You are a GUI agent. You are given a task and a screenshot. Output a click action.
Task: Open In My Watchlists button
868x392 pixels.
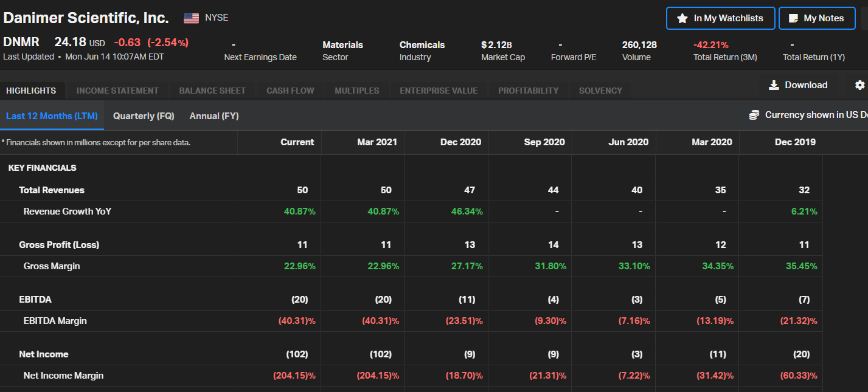720,18
